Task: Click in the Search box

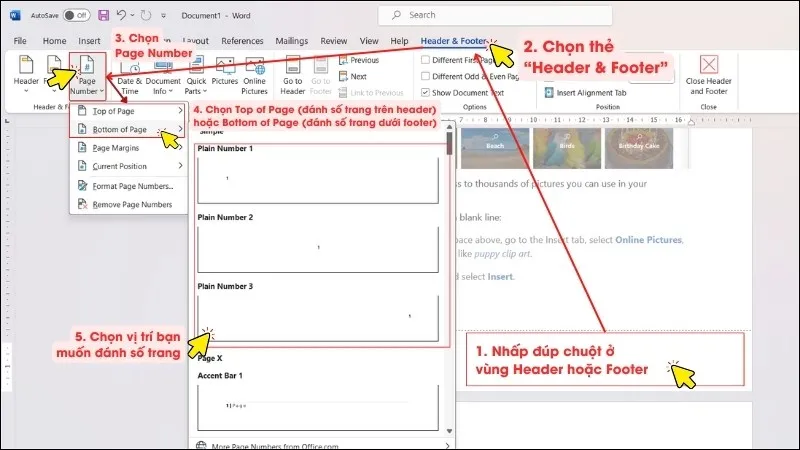Action: click(x=500, y=15)
